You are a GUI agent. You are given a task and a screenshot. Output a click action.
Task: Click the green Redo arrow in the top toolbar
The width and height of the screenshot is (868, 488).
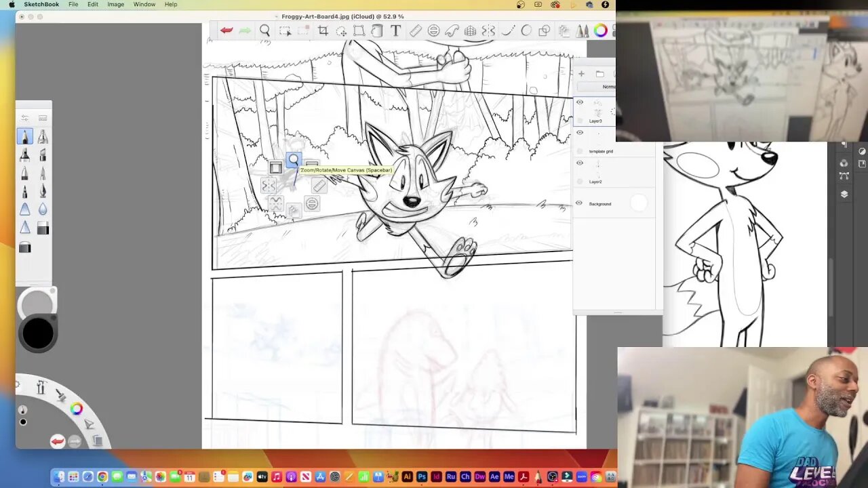click(245, 30)
